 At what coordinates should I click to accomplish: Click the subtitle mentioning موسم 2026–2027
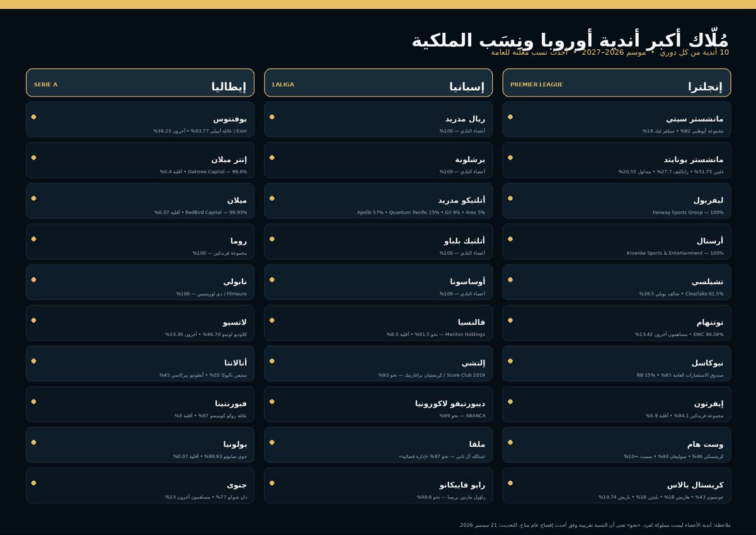(610, 52)
